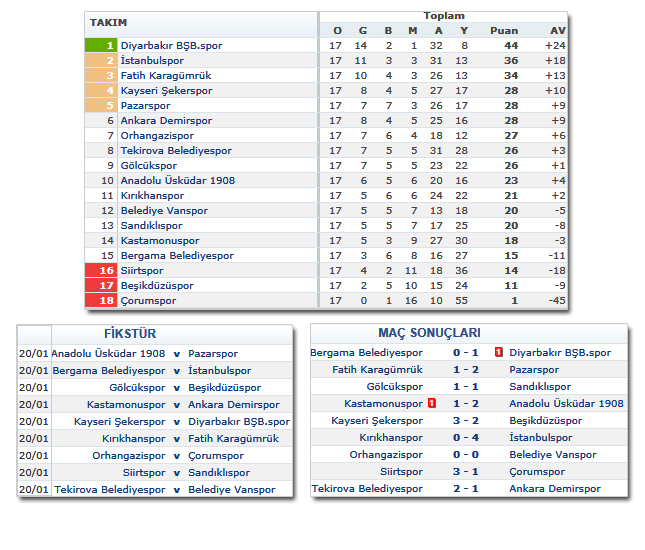Click the TAKIM column header
The width and height of the screenshot is (645, 550).
[108, 22]
